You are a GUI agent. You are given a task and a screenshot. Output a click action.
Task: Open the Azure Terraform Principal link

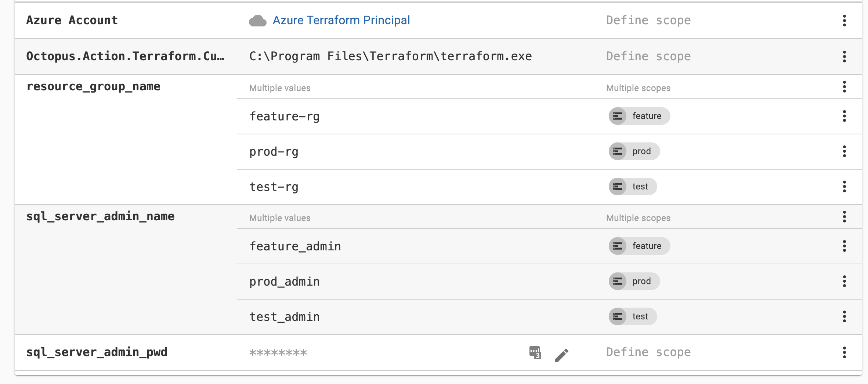click(341, 20)
